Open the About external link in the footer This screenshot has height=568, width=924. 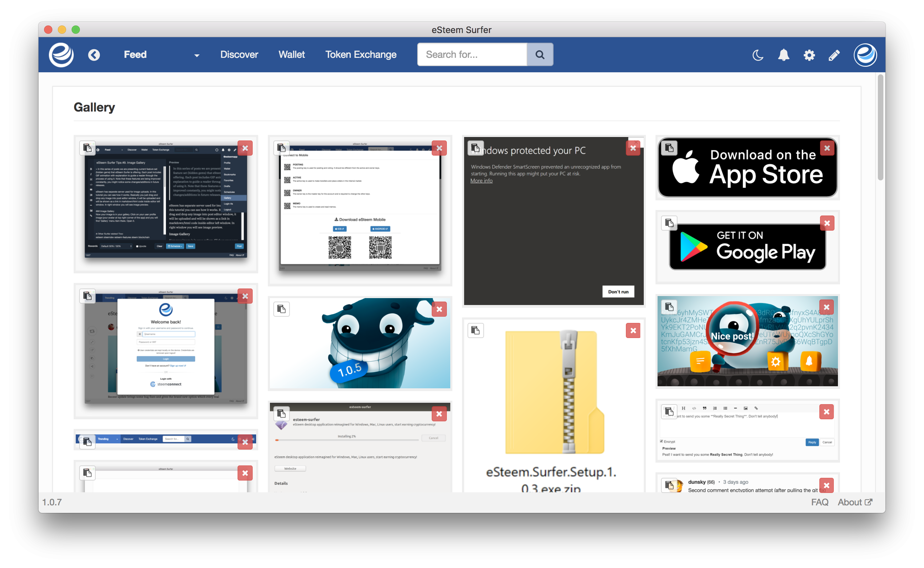coord(855,502)
